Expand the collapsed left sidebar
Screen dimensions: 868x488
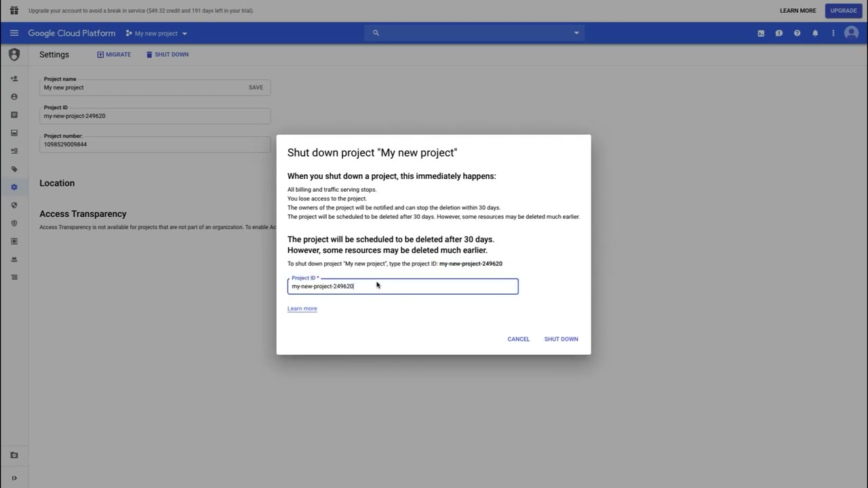coord(14,478)
